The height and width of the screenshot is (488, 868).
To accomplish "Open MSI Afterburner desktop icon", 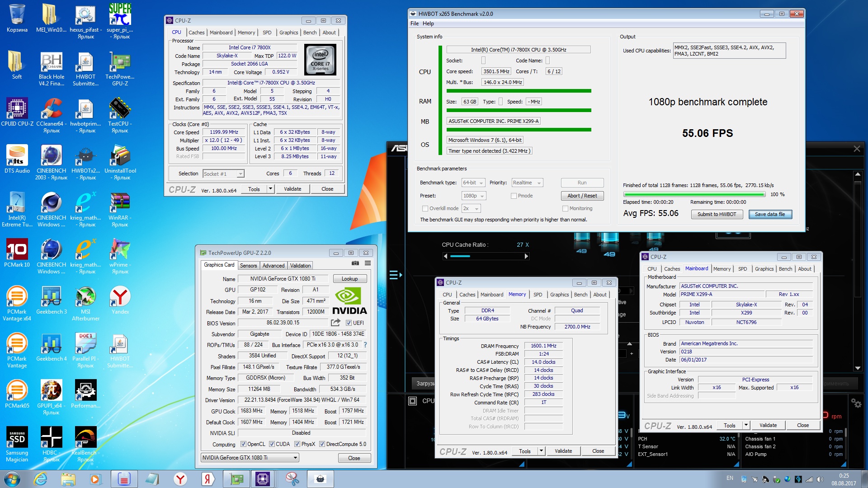I will coord(85,303).
